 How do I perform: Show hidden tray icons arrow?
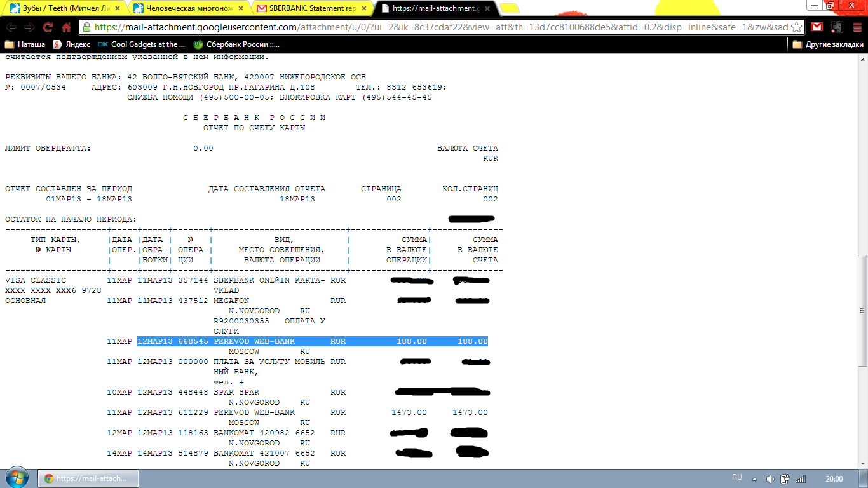754,478
